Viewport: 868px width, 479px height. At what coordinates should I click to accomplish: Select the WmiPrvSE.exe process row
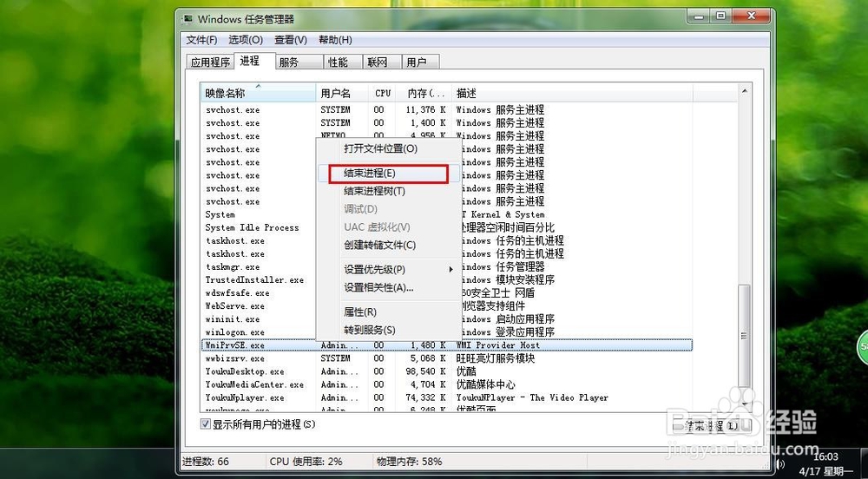pos(447,345)
